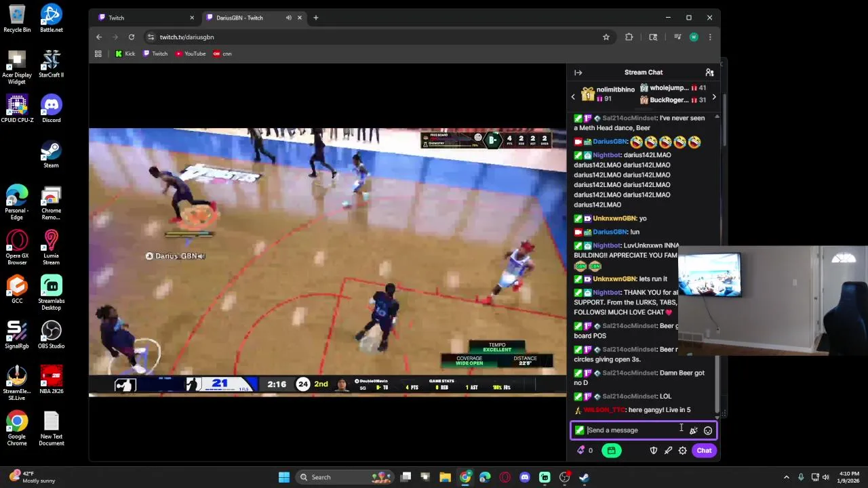The image size is (868, 488).
Task: Collapse the Stream Chat panel
Action: pyautogui.click(x=578, y=73)
